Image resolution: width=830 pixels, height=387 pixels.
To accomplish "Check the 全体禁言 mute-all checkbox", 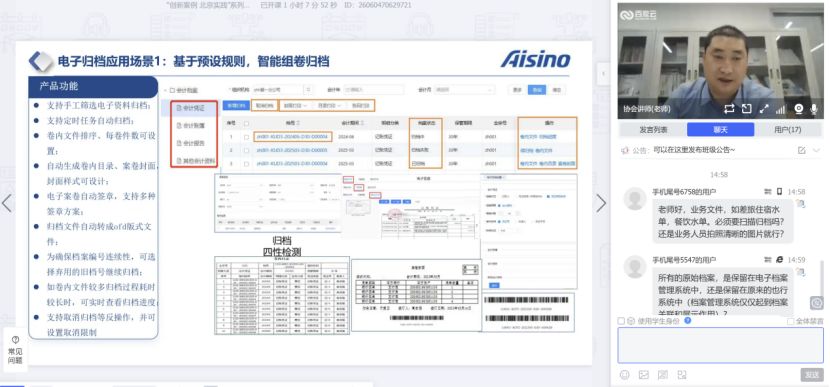I will pyautogui.click(x=790, y=321).
